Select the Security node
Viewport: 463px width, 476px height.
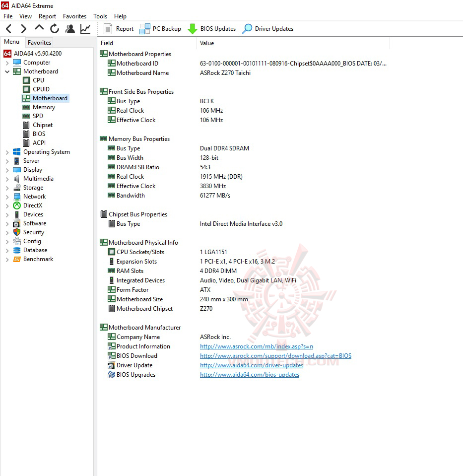(29, 232)
